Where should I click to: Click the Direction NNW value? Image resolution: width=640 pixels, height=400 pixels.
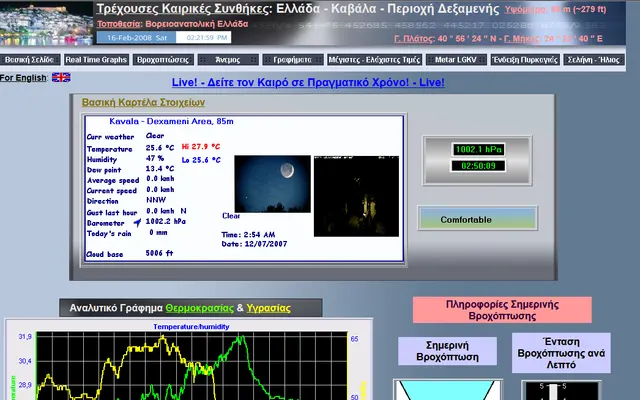[156, 200]
